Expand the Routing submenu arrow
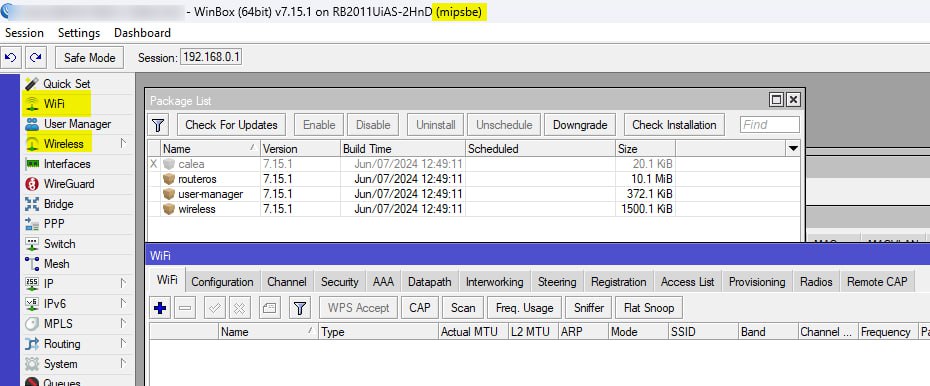 pos(123,343)
